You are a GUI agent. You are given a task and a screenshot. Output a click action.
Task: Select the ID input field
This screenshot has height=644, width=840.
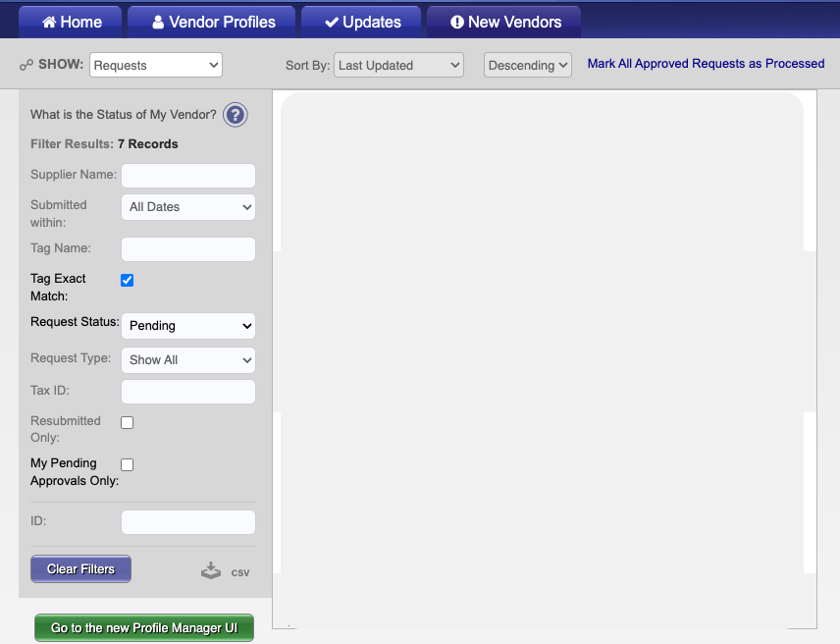(188, 522)
